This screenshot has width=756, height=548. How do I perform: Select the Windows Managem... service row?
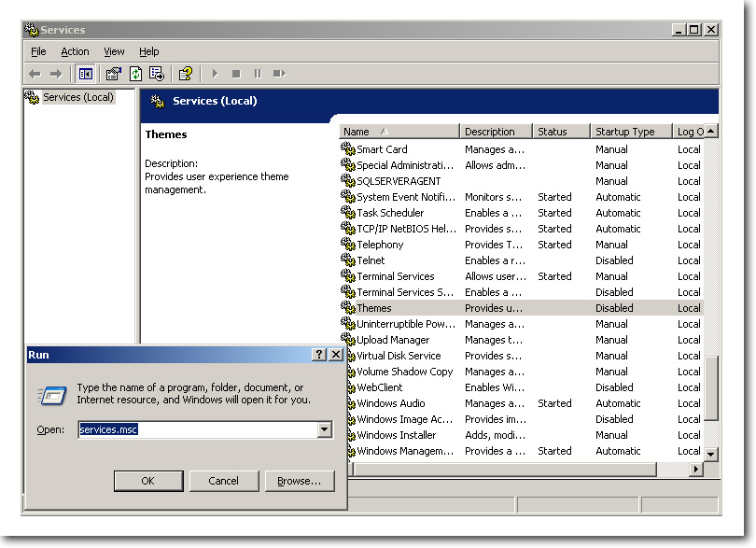pyautogui.click(x=525, y=451)
